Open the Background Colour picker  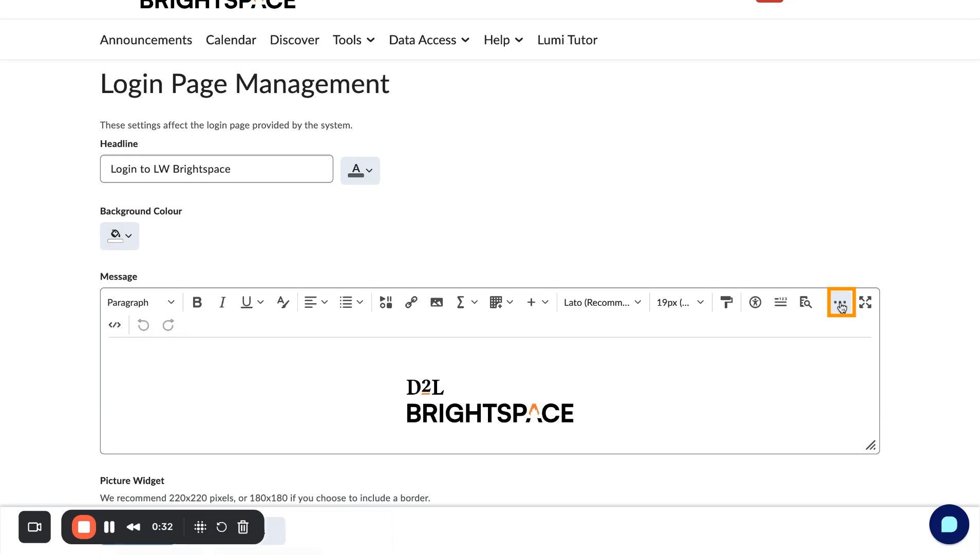coord(120,236)
